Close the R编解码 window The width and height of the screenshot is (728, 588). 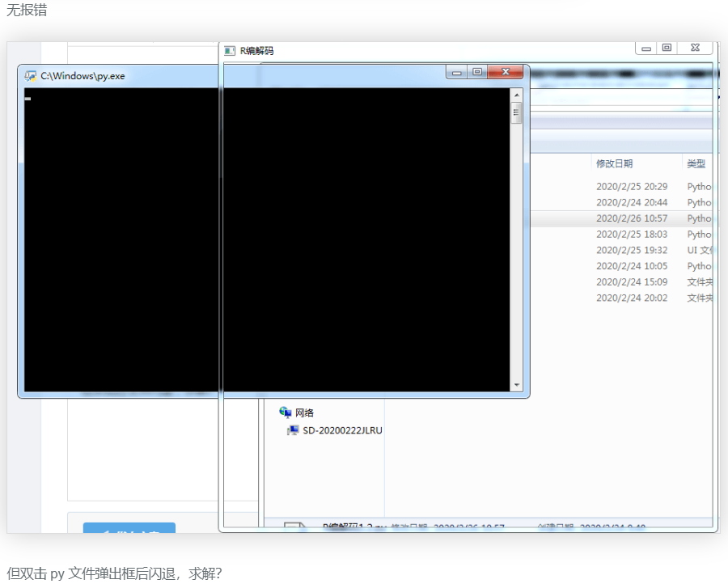695,49
